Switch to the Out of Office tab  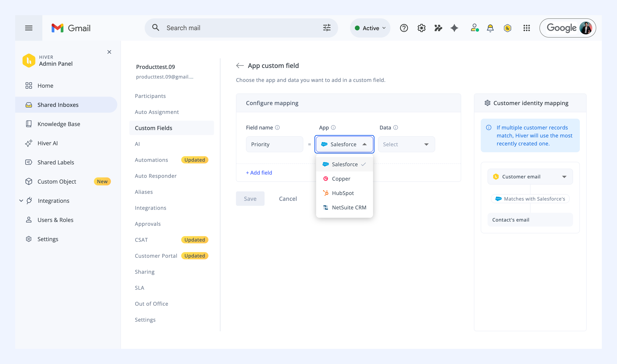(x=151, y=304)
